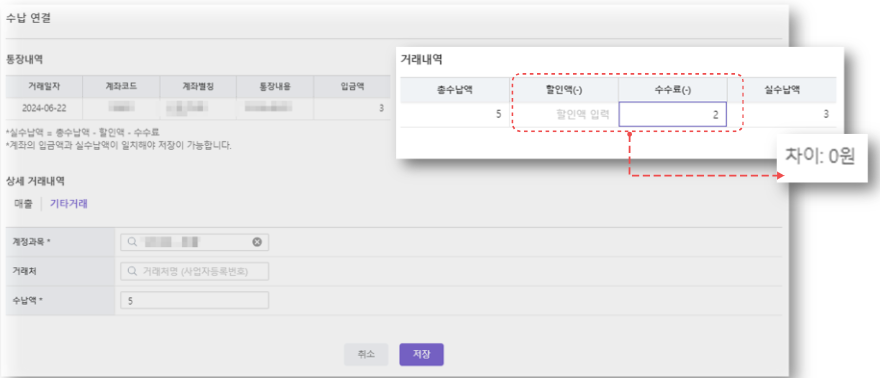Viewport: 880px width, 378px height.
Task: Click the 총수납액 value 5 cell
Action: click(x=455, y=114)
